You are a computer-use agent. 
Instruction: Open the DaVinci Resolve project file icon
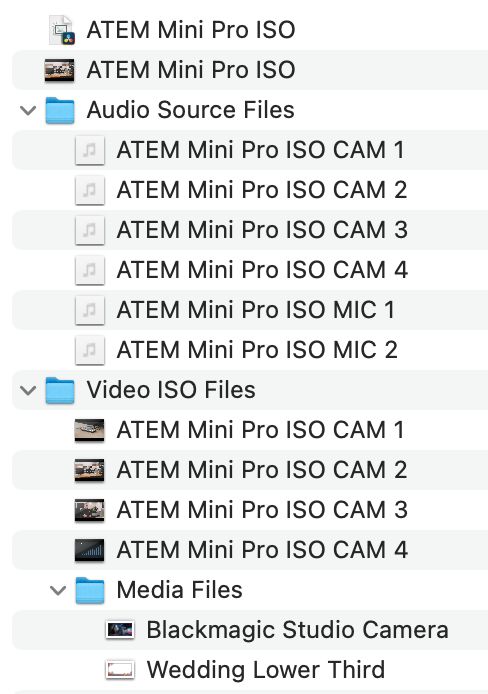(x=61, y=30)
